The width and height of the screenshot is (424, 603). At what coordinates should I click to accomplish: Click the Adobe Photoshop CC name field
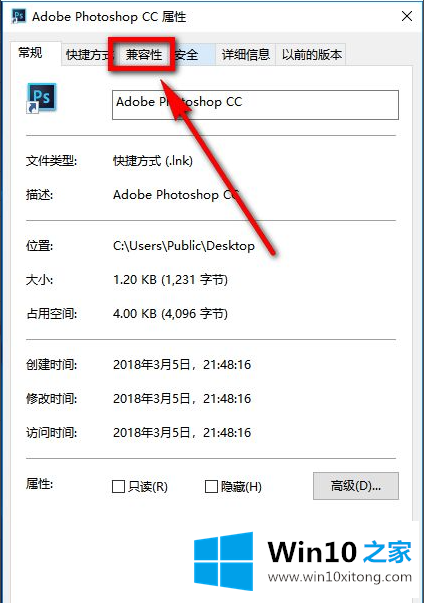coord(255,105)
